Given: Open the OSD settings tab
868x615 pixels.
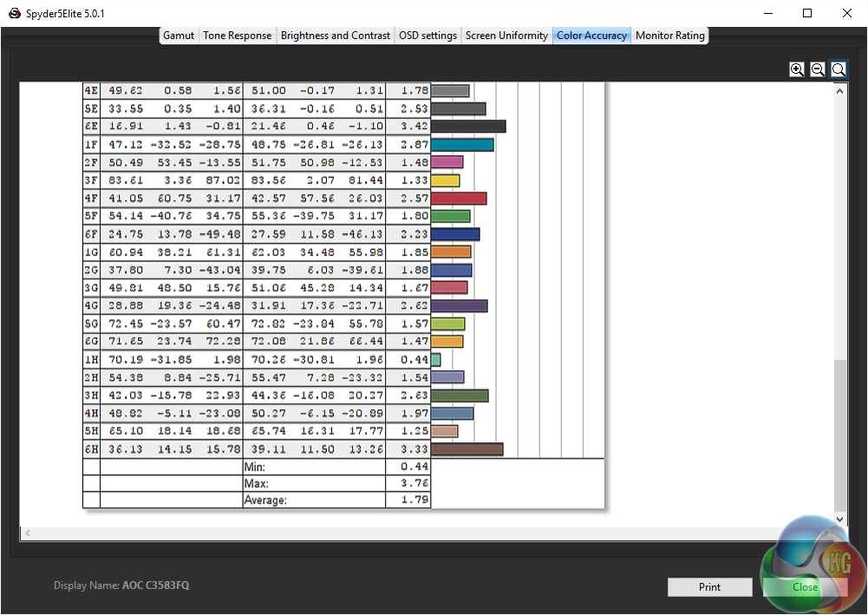Looking at the screenshot, I should (427, 36).
